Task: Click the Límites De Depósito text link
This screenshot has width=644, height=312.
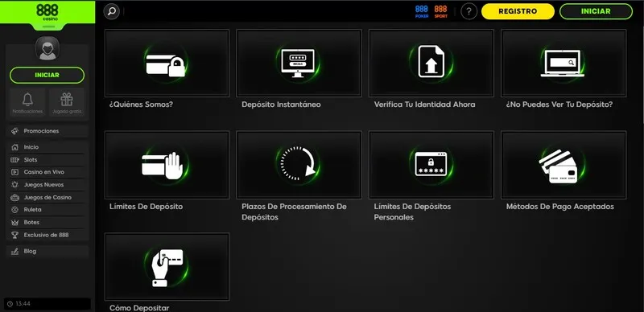Action: (146, 207)
